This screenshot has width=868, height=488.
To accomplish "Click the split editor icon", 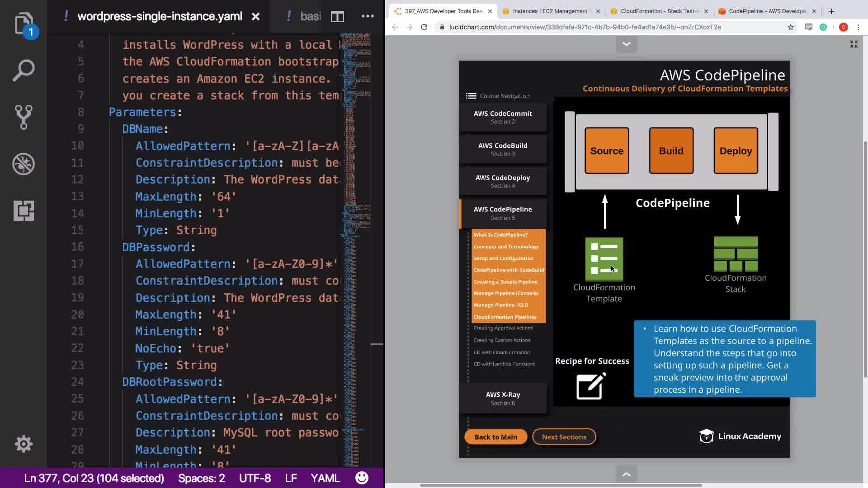I will (x=337, y=17).
